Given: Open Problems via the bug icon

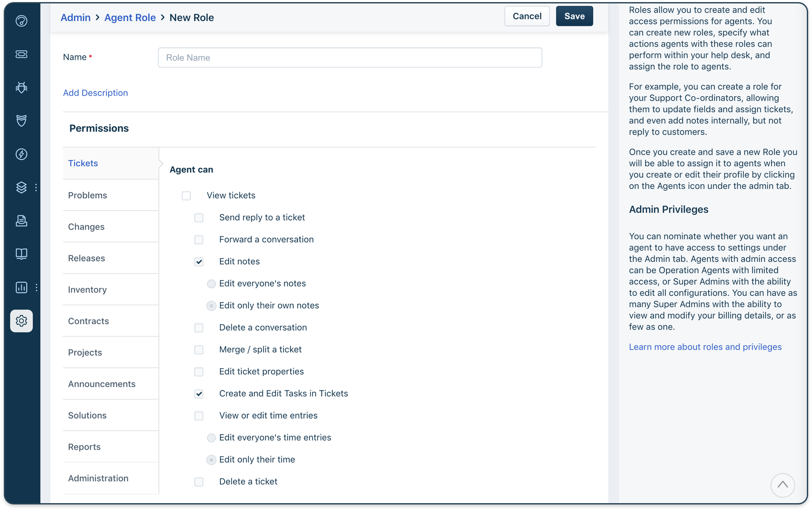Looking at the screenshot, I should 21,87.
